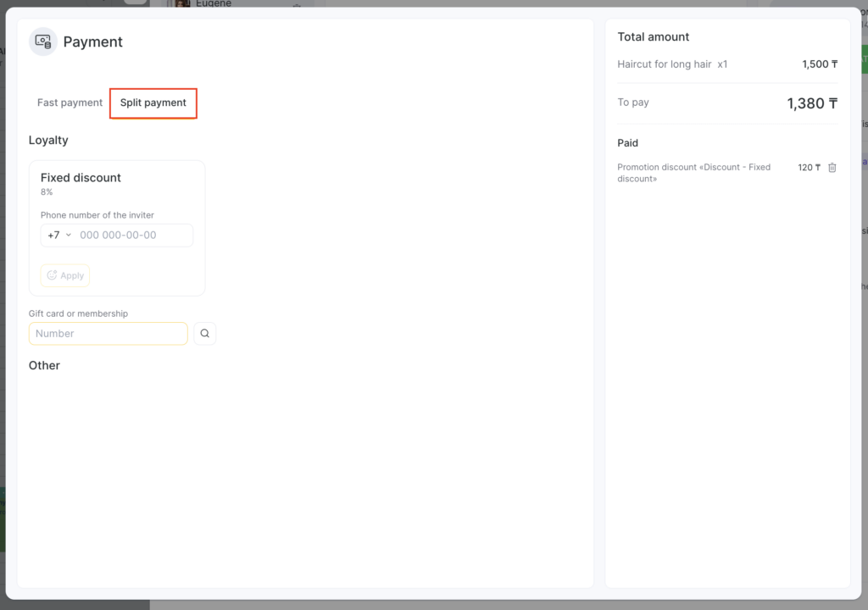Click the Loyalty section heading
This screenshot has height=610, width=868.
48,141
